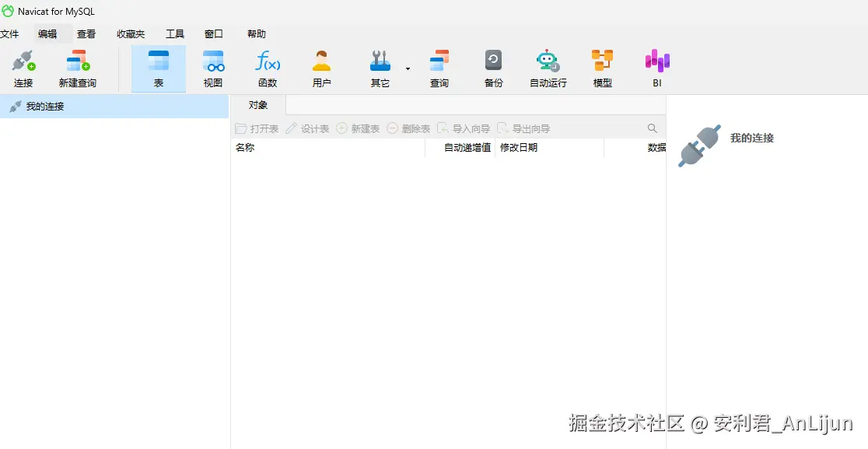The width and height of the screenshot is (868, 449).
Task: Click the Navicat logo in title bar
Action: [8, 11]
